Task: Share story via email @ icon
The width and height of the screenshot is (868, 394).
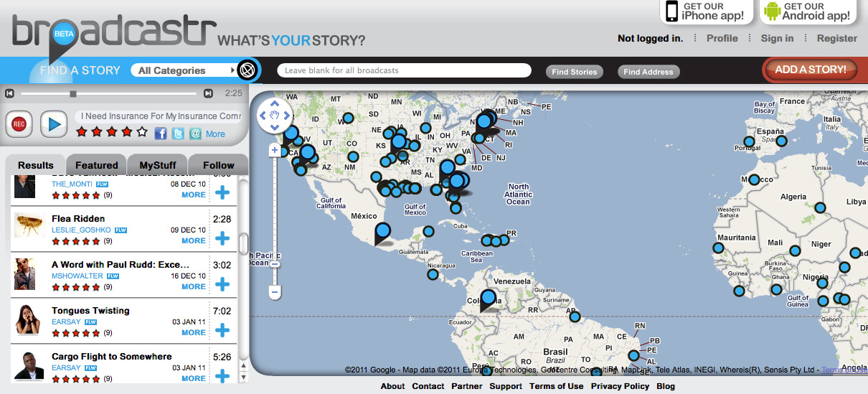Action: [x=195, y=133]
